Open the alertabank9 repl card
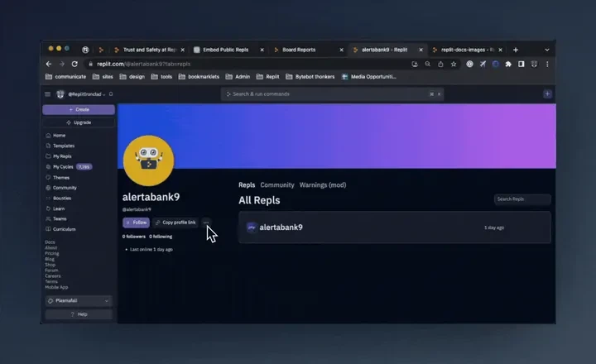The width and height of the screenshot is (596, 364). click(395, 227)
